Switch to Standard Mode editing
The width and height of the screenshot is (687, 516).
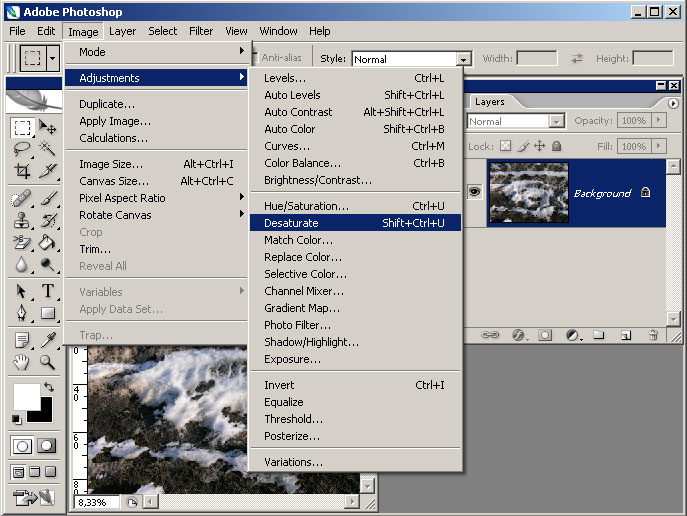(22, 446)
